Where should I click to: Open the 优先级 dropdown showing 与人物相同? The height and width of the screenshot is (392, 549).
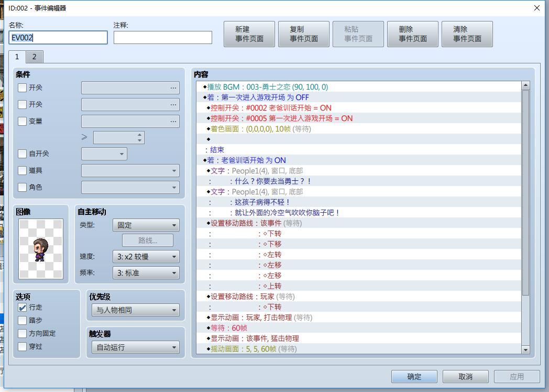point(136,310)
